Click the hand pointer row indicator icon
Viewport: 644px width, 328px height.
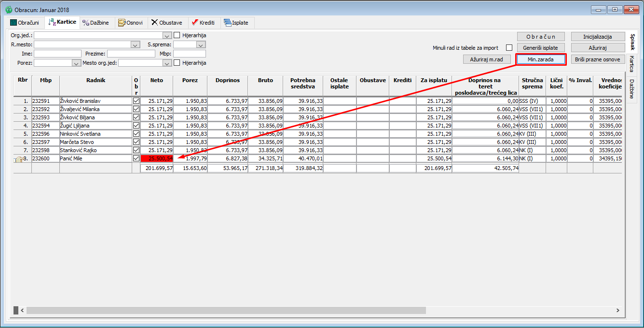tap(19, 159)
